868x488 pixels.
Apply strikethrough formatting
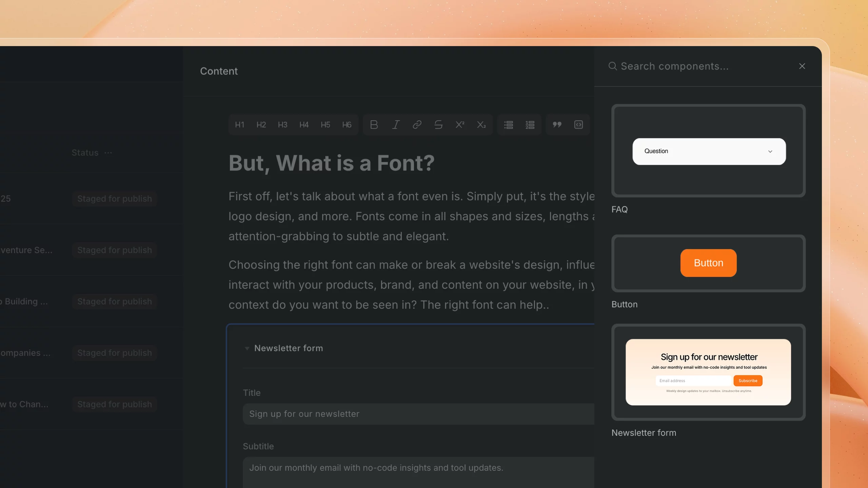[x=438, y=125]
